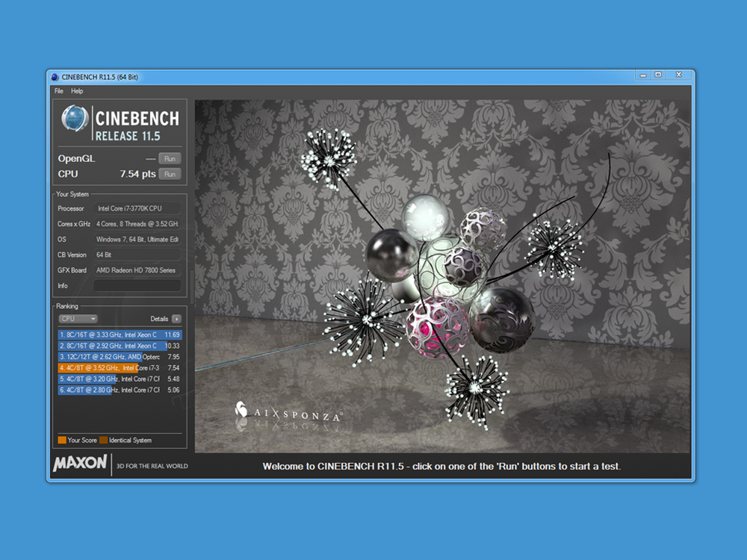The height and width of the screenshot is (560, 747).
Task: Click the 'Ranking' group heading
Action: coord(67,306)
